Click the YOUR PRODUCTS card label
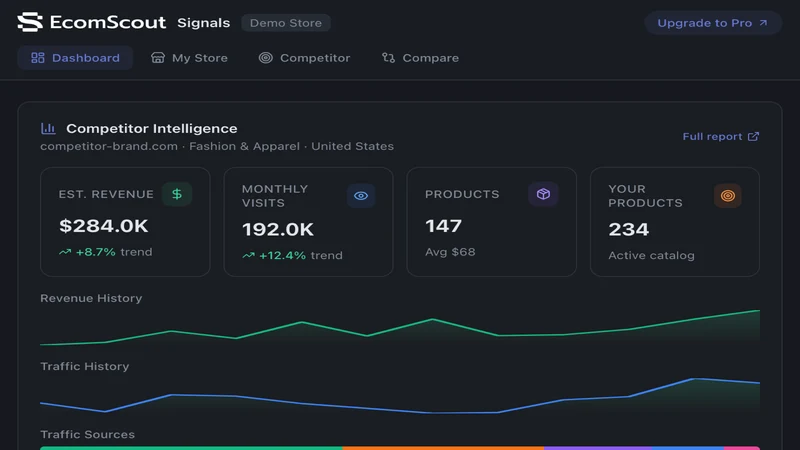The width and height of the screenshot is (800, 450). tap(645, 196)
